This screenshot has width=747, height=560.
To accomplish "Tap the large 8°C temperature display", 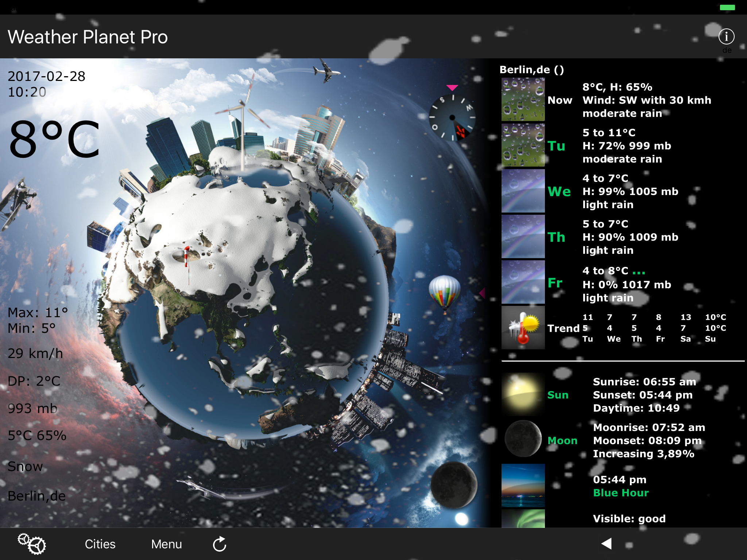I will (x=55, y=140).
